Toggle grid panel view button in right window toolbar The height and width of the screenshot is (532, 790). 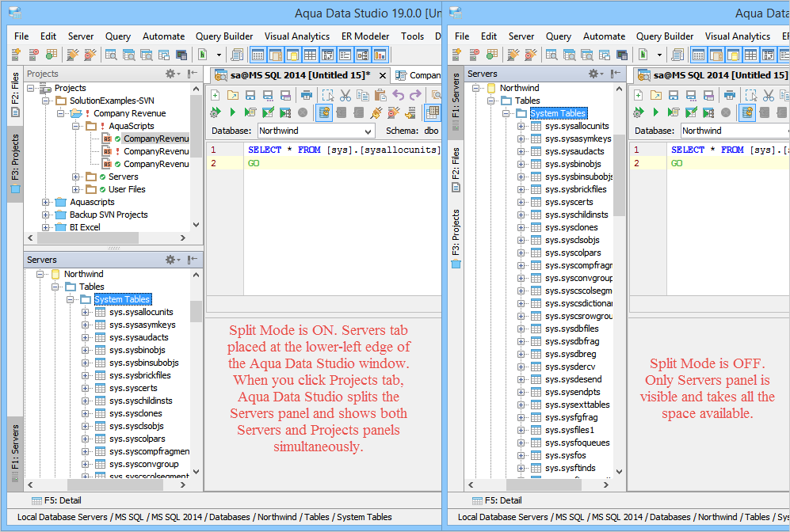click(750, 55)
